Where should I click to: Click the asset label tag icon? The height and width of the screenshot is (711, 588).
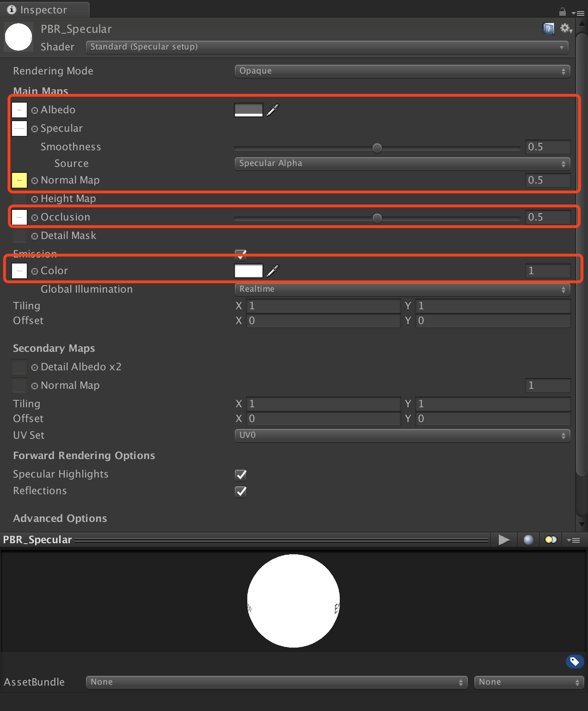[575, 662]
